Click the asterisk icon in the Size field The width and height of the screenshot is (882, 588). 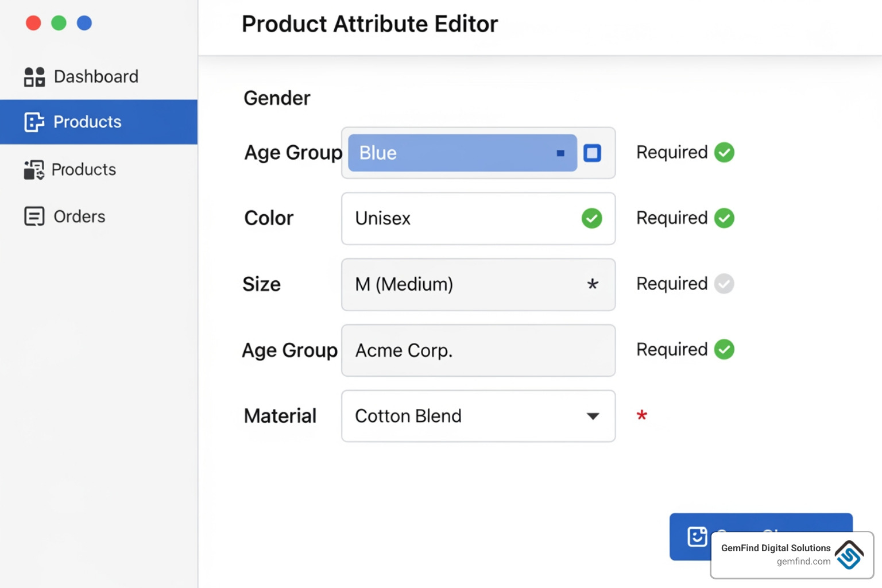tap(591, 284)
